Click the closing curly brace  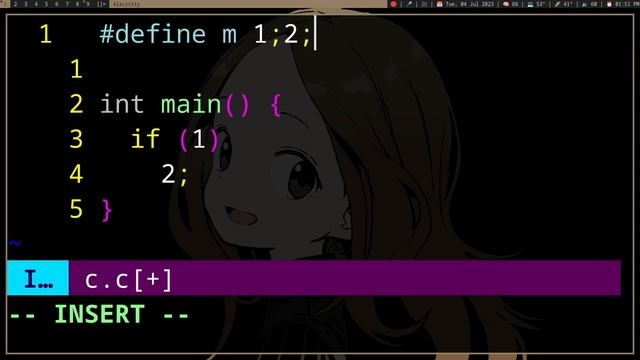(x=106, y=210)
